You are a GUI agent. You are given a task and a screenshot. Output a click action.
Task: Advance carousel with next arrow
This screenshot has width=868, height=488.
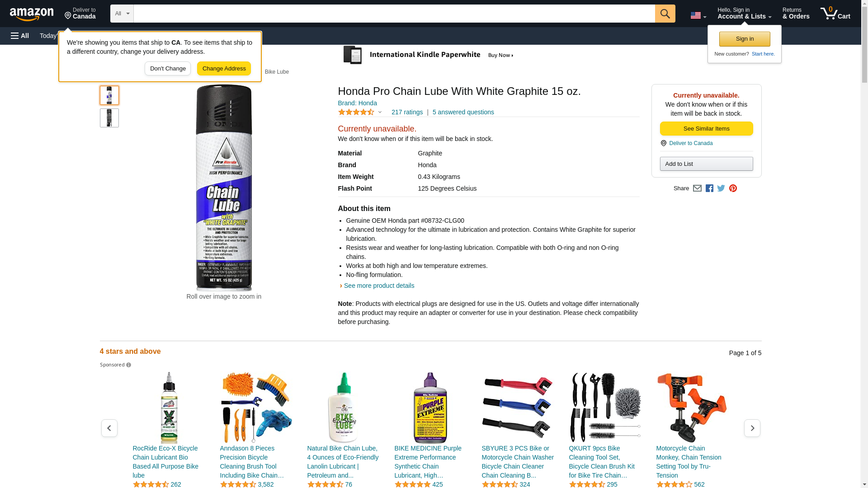[752, 428]
